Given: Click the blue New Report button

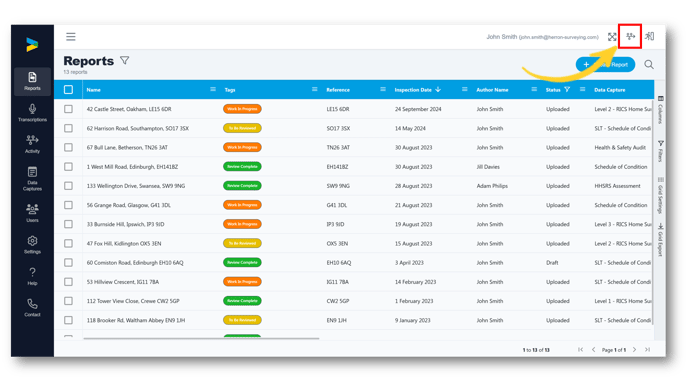Looking at the screenshot, I should (606, 64).
